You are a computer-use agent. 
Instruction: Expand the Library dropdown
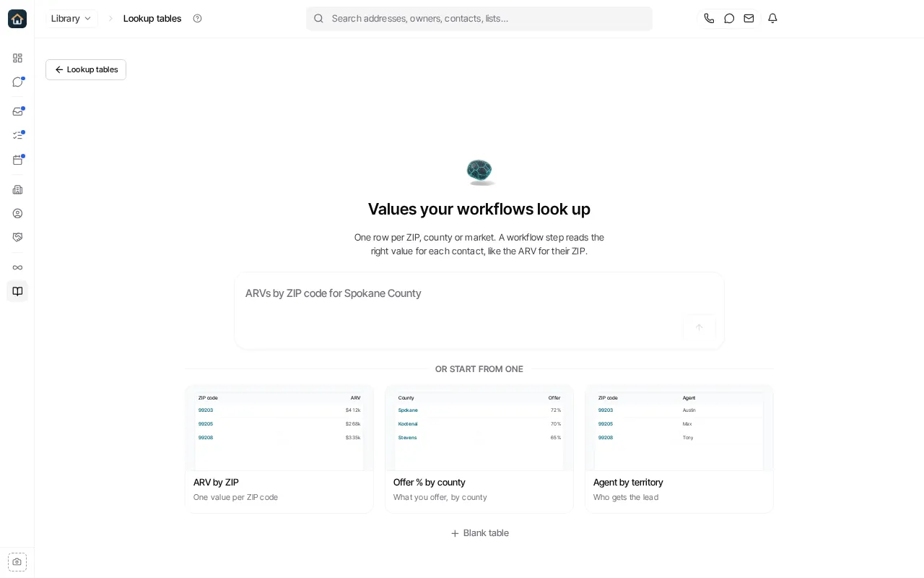click(x=71, y=19)
